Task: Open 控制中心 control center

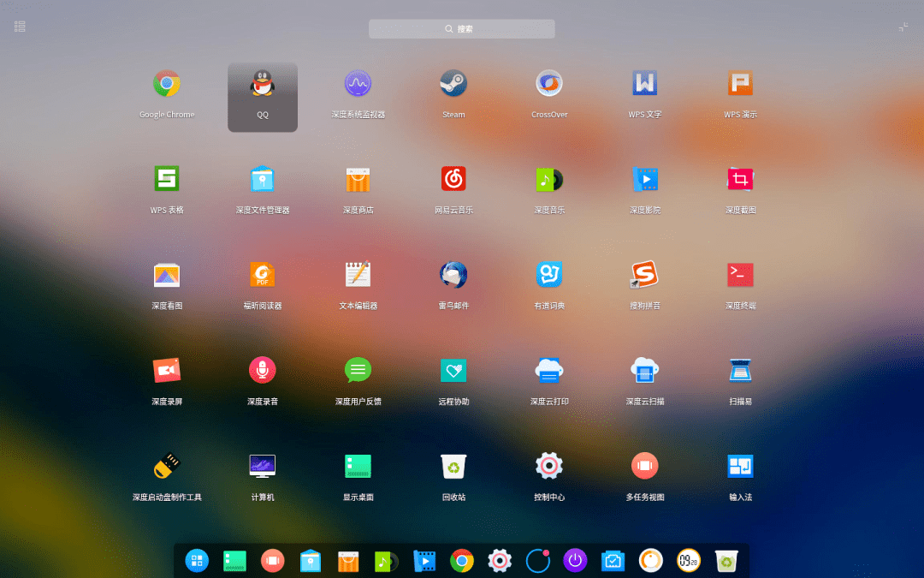Action: click(548, 465)
